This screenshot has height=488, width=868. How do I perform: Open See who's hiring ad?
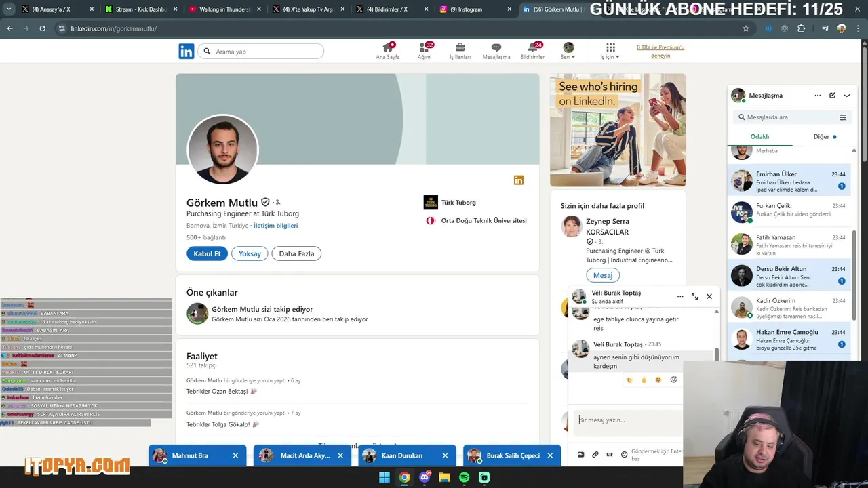(618, 130)
